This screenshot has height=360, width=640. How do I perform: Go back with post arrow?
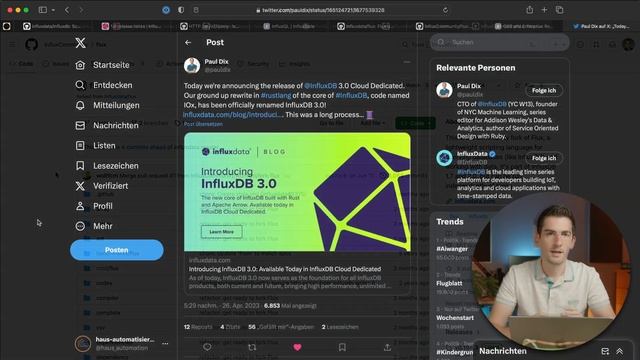(x=188, y=42)
